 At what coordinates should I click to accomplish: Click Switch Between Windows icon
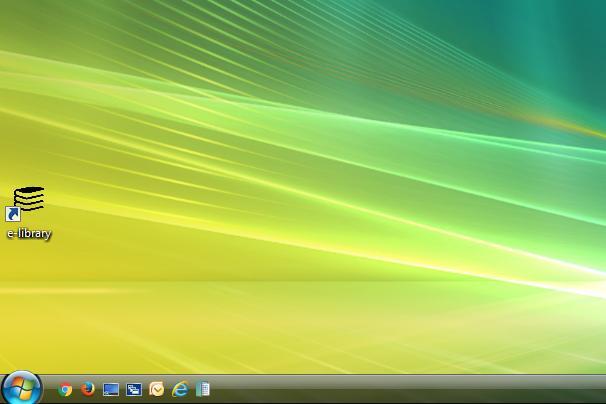(x=134, y=389)
